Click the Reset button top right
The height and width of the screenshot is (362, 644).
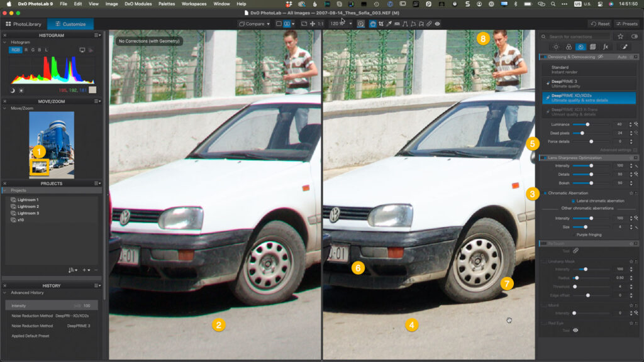click(602, 23)
